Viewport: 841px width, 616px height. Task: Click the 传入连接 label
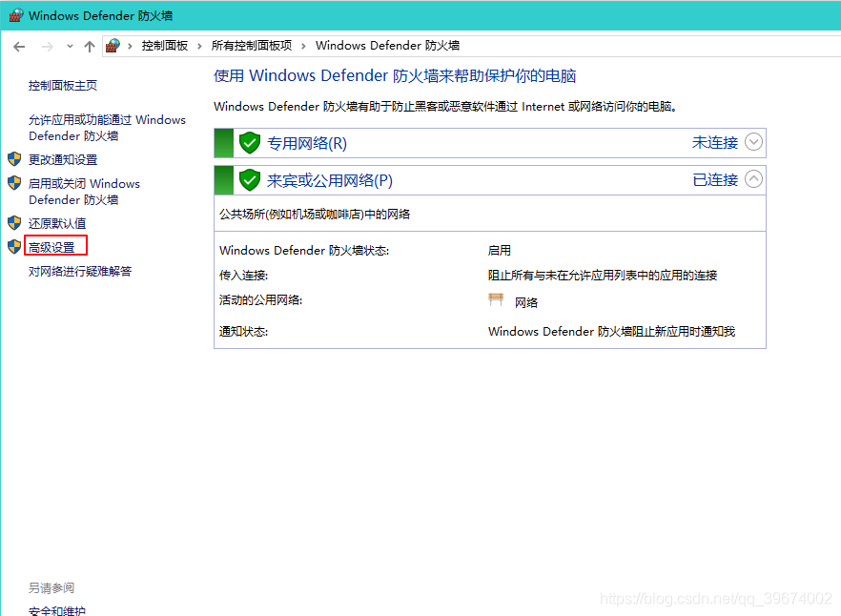click(243, 276)
